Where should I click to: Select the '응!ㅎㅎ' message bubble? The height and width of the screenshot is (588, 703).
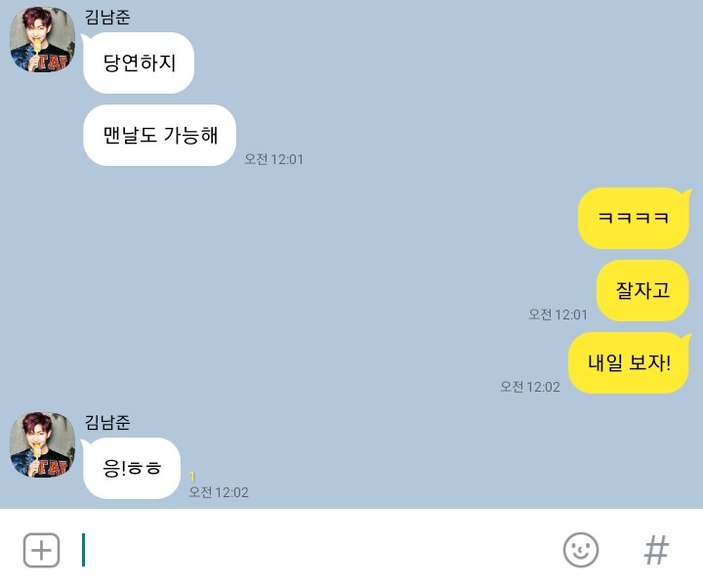[132, 468]
